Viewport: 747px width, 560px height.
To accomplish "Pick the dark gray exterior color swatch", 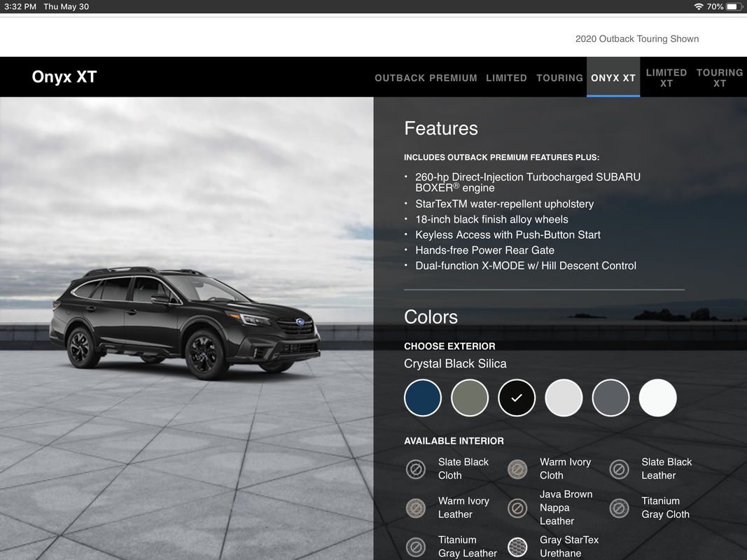I will [610, 398].
